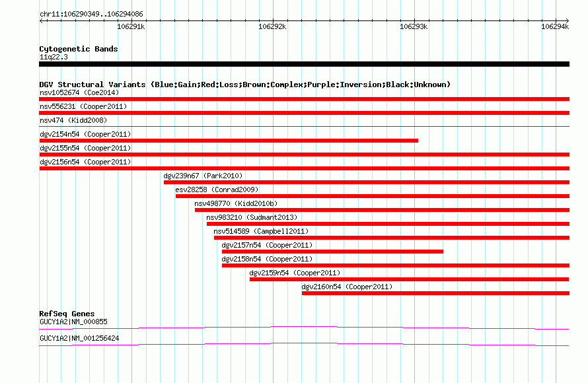The height and width of the screenshot is (383, 588).
Task: Click the red bar under nsv514589
Action: tap(392, 238)
